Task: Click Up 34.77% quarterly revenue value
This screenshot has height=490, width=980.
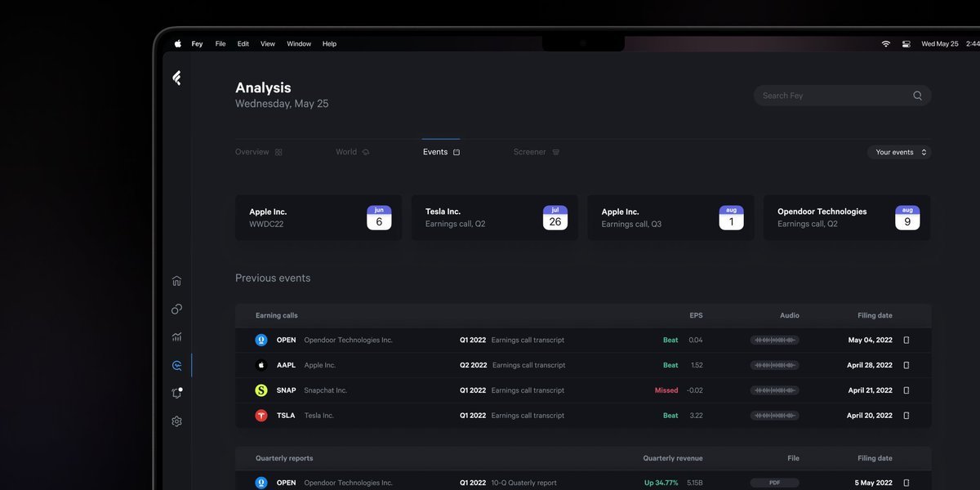Action: 661,483
